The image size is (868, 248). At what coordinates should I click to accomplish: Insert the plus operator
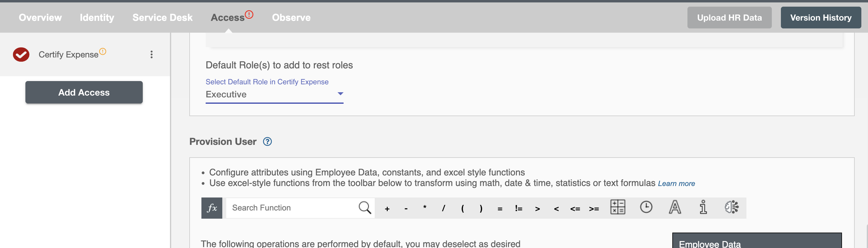pos(387,209)
